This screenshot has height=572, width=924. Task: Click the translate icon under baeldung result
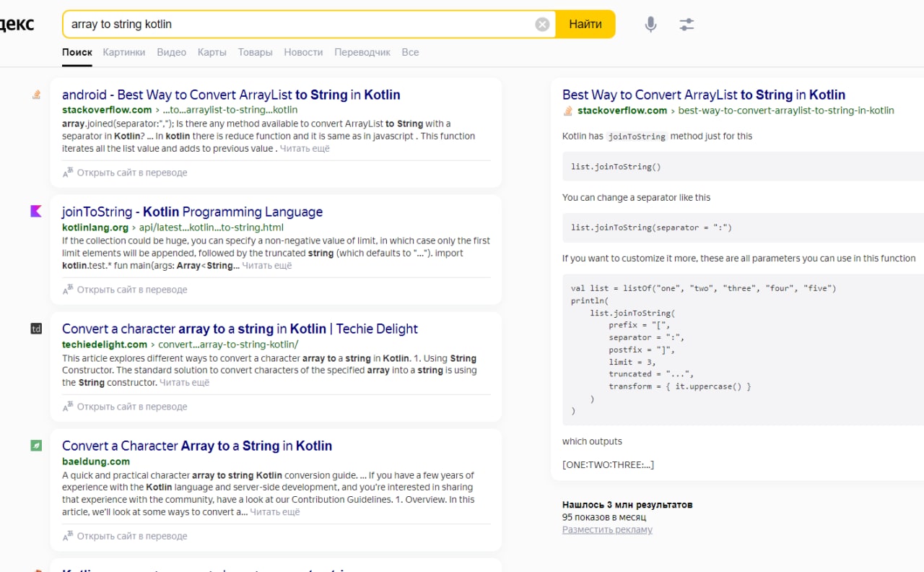click(68, 536)
